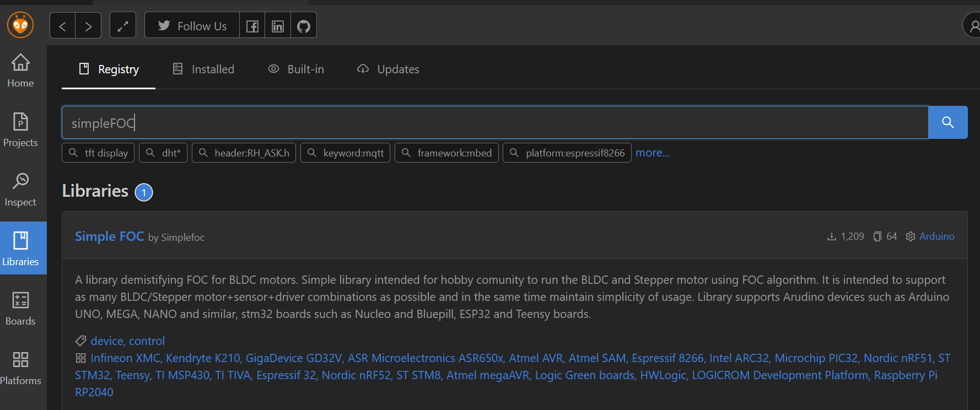This screenshot has width=980, height=410.
Task: Switch to the Registry tab
Action: (109, 69)
